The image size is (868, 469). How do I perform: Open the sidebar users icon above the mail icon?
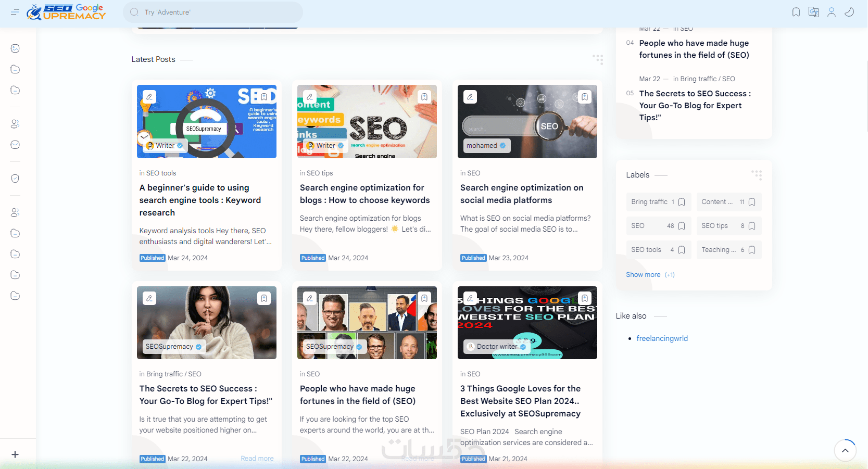(x=15, y=124)
